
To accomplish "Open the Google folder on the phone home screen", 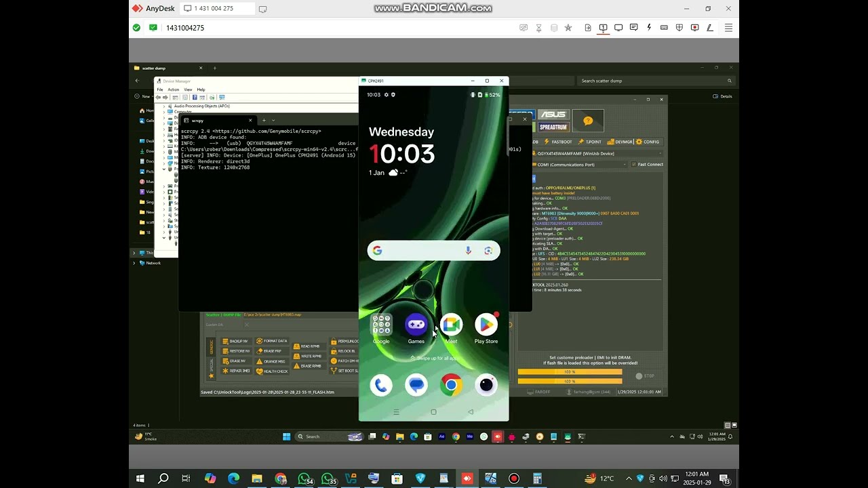I will point(381,325).
